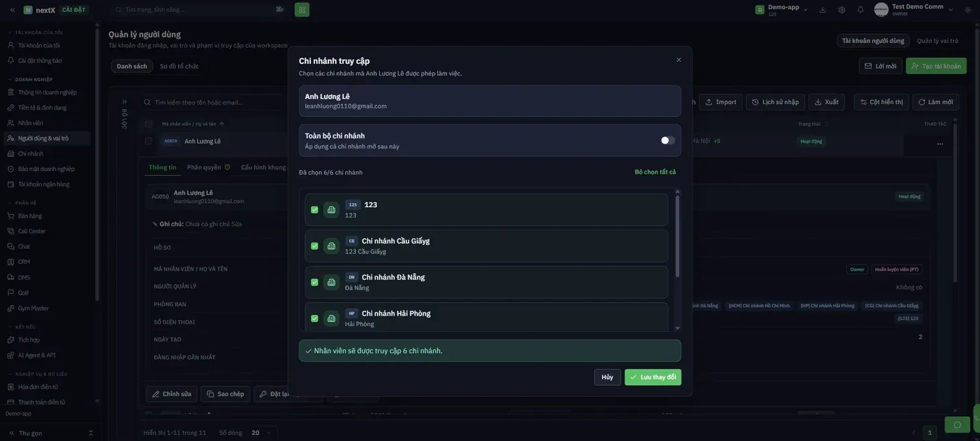Collapse the sidebar with double-chevron icon

pyautogui.click(x=12, y=10)
